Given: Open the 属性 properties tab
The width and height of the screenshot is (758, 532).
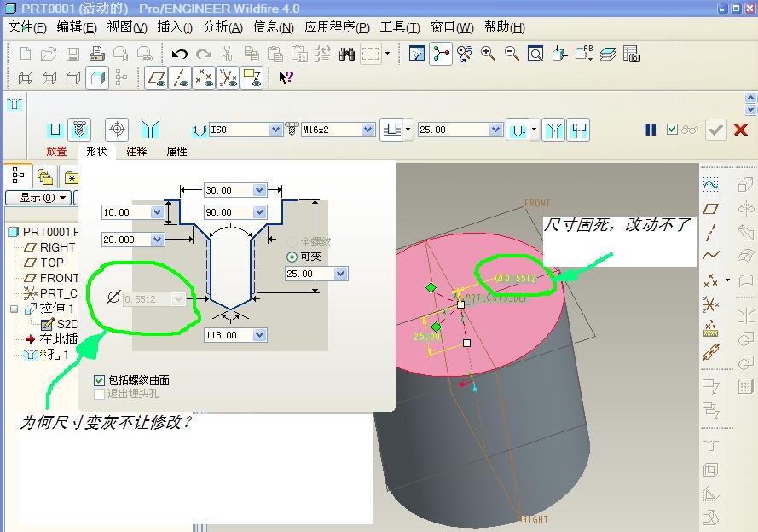Looking at the screenshot, I should tap(176, 152).
